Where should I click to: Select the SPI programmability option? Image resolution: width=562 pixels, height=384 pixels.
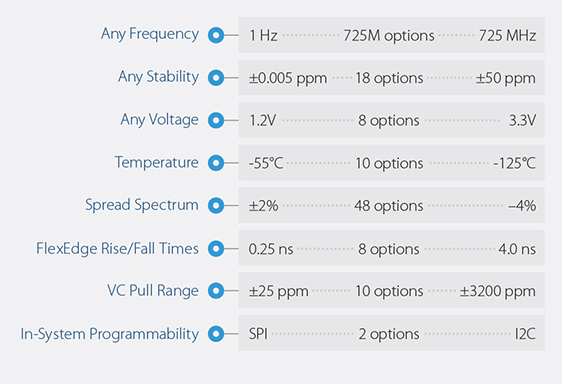(258, 334)
